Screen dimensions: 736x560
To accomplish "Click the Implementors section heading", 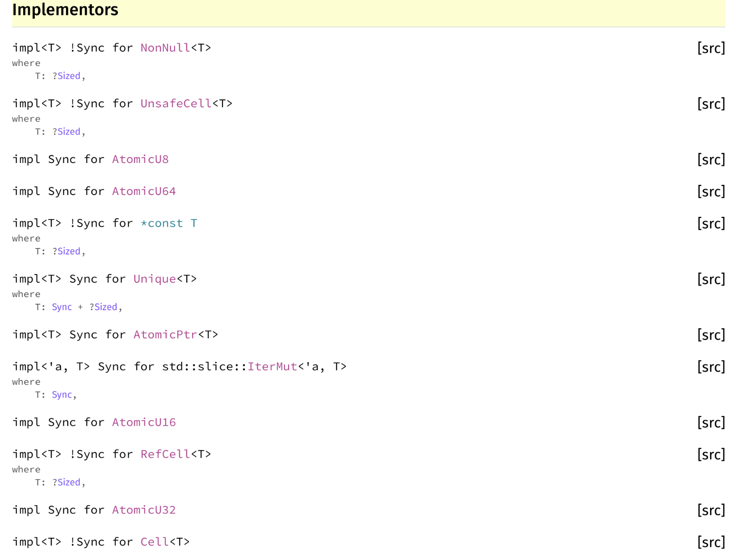I will [x=65, y=10].
